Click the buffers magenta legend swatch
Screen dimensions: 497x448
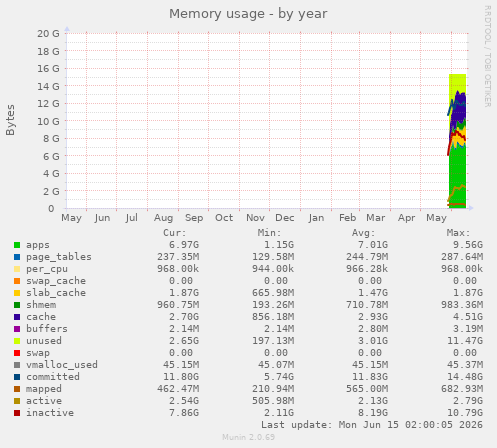17,329
